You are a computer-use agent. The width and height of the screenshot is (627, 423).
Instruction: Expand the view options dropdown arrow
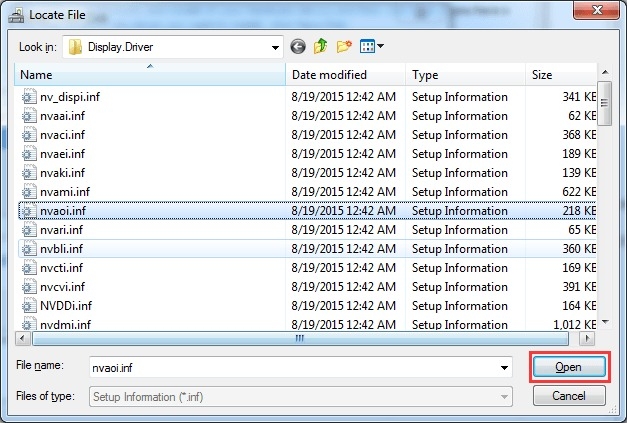coord(381,46)
